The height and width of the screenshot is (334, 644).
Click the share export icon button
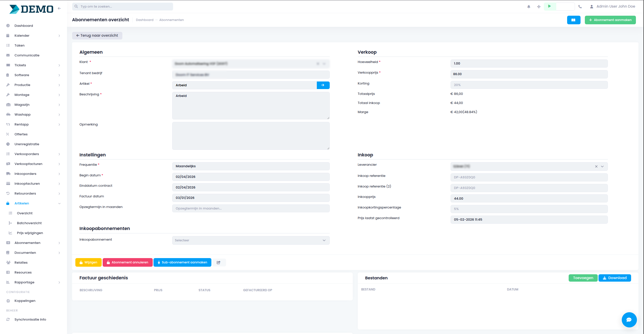pyautogui.click(x=219, y=262)
